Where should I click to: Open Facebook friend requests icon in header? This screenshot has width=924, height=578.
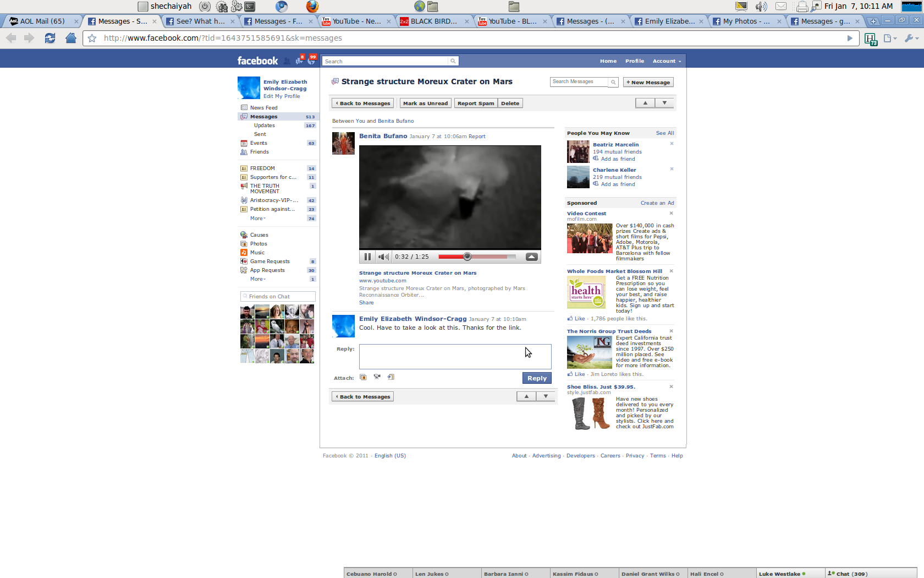tap(287, 61)
